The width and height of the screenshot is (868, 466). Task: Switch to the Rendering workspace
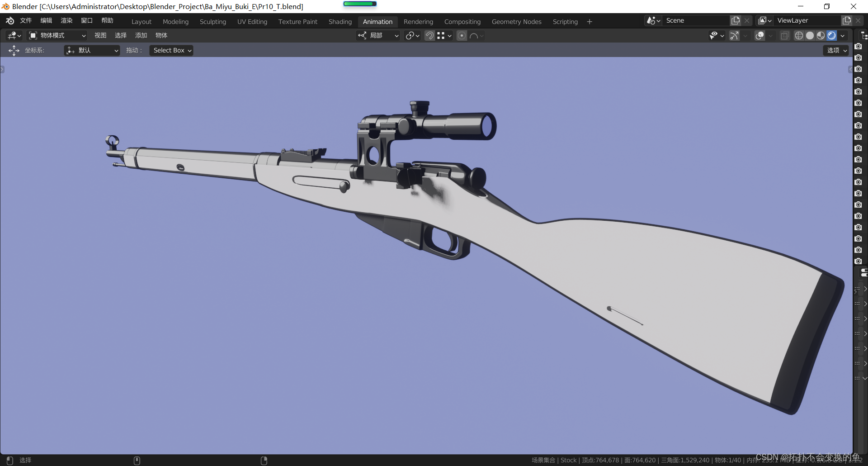point(418,22)
